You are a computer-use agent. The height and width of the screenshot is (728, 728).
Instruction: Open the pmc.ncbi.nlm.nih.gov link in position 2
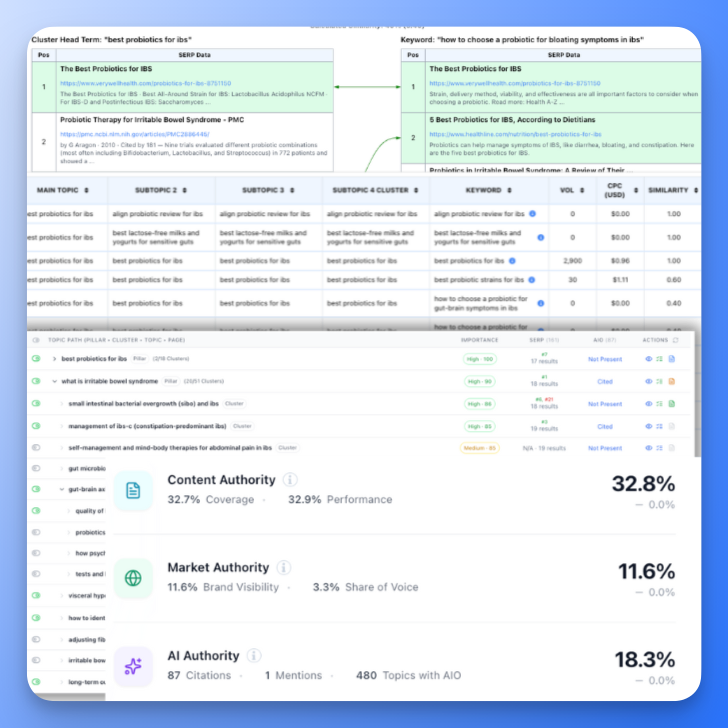coord(135,134)
